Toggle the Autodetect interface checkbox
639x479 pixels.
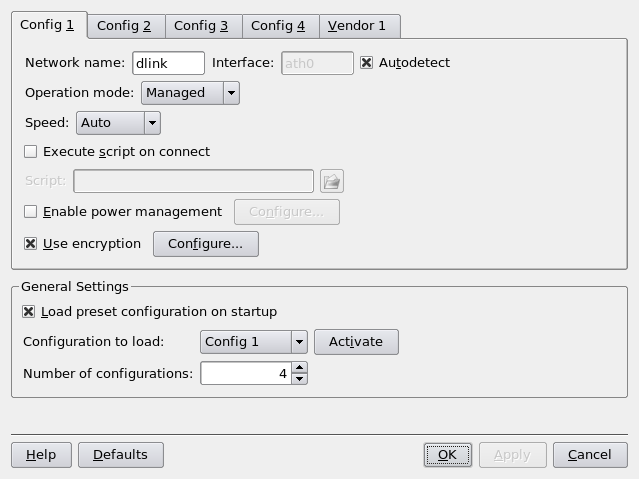point(367,63)
